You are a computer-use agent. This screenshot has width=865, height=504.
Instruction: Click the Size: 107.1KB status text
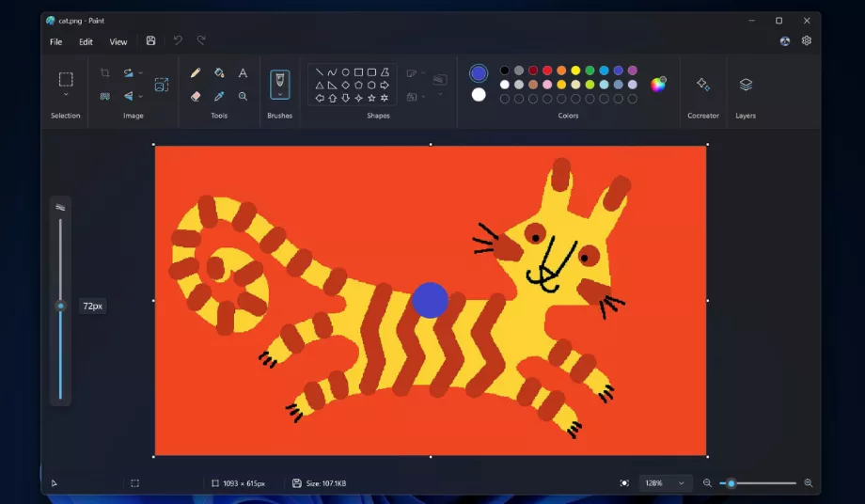coord(325,483)
